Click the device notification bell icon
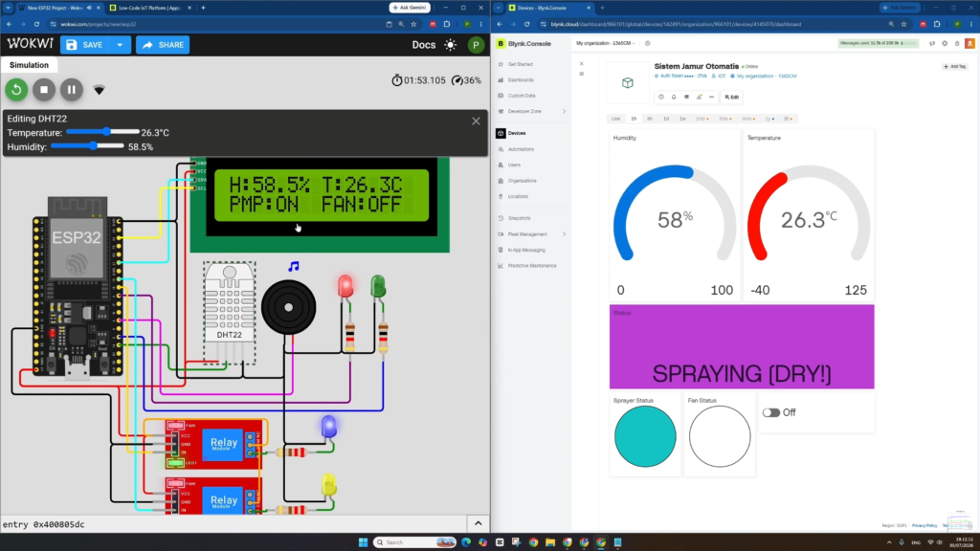 point(674,97)
